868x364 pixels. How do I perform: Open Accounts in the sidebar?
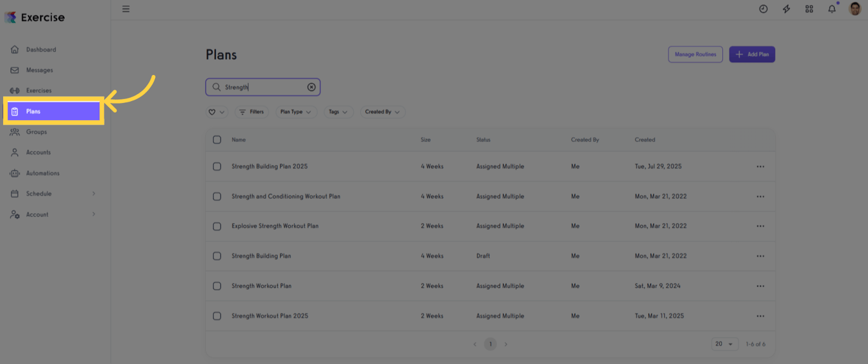point(38,152)
